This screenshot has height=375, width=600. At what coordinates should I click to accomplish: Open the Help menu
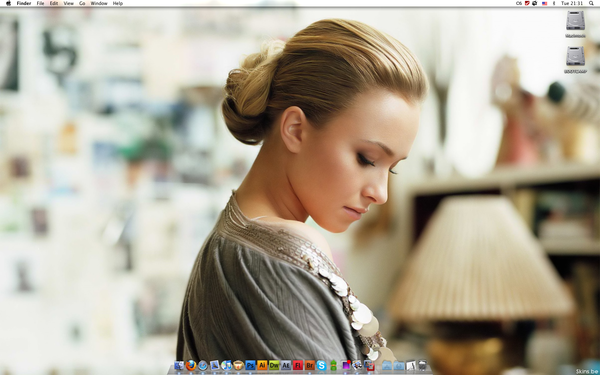[118, 3]
